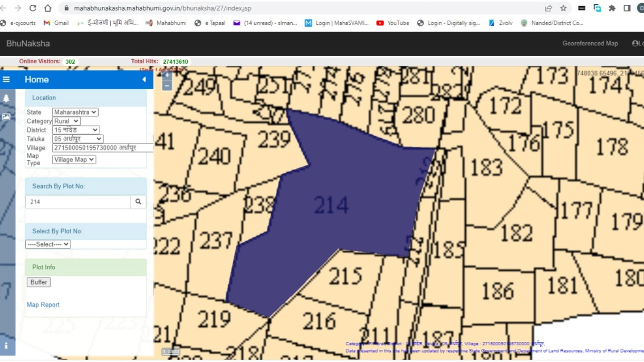Open the Select By Plot No dropdown
Image resolution: width=644 pixels, height=362 pixels.
click(48, 245)
